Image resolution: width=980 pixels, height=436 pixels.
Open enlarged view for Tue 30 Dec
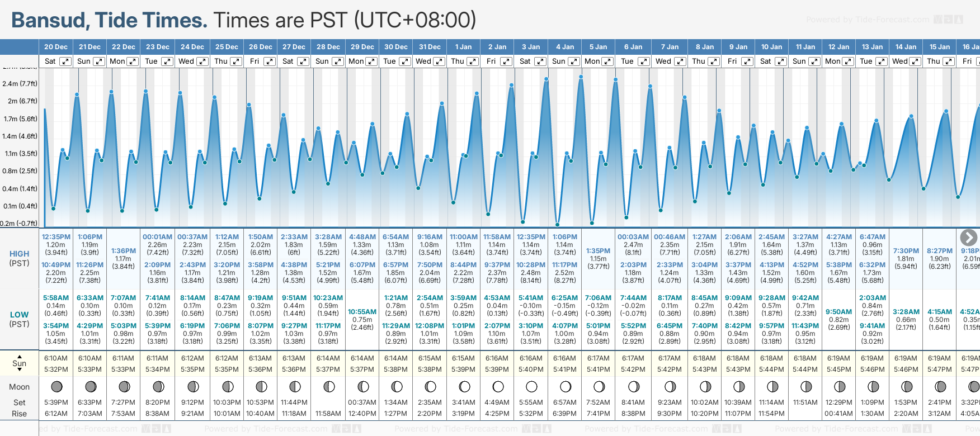(405, 61)
